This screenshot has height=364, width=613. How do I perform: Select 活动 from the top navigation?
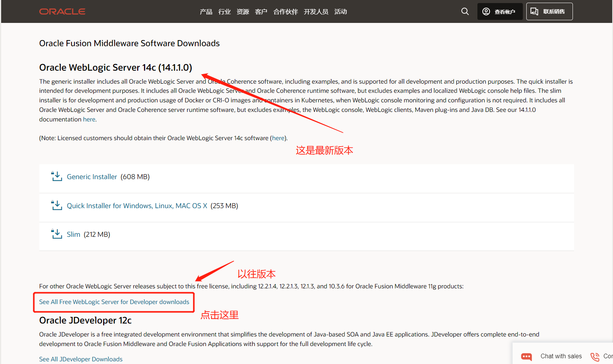pos(340,11)
